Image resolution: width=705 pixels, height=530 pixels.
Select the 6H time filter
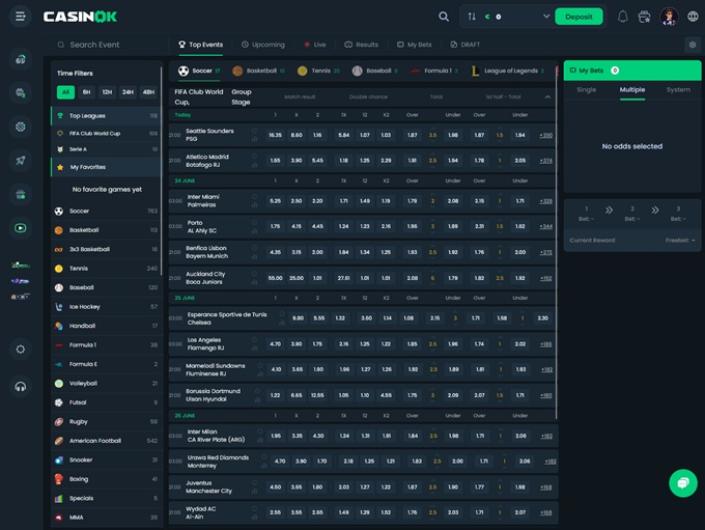tap(86, 92)
